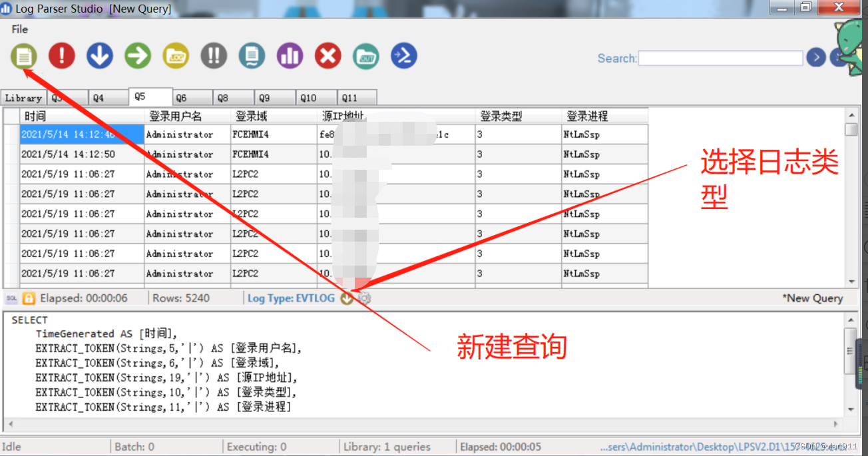
Task: Click the teal document toolbar icon
Action: (252, 56)
